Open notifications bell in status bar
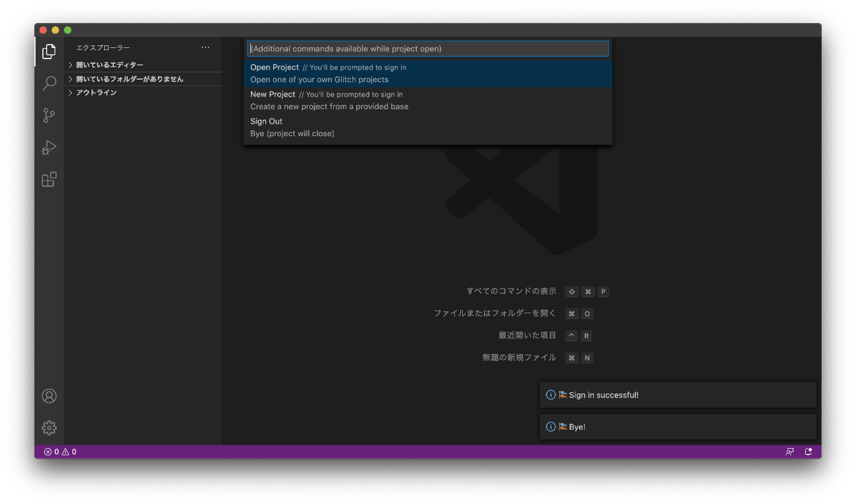The height and width of the screenshot is (504, 856). click(x=809, y=452)
